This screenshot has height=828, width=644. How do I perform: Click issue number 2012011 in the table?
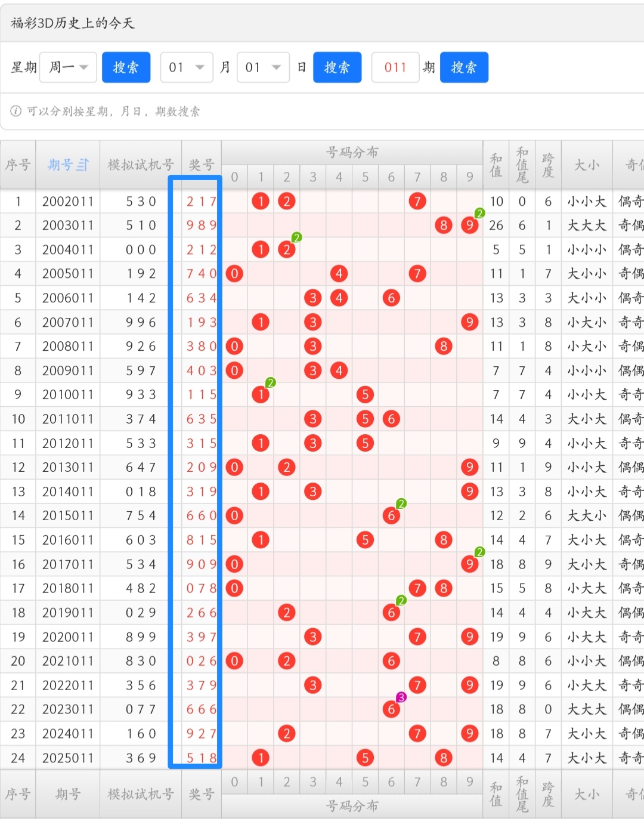click(x=67, y=443)
